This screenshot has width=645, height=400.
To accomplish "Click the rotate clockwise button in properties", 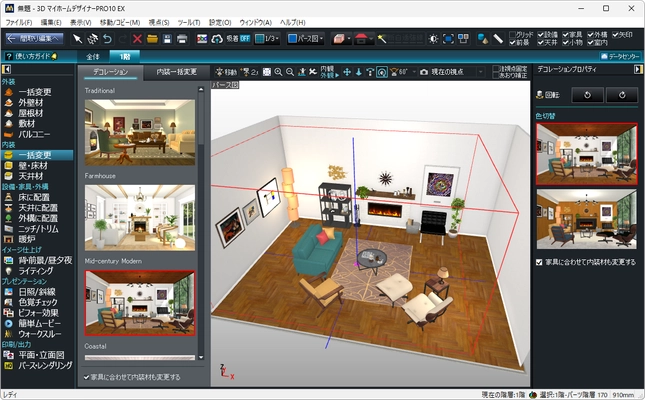I will 621,95.
